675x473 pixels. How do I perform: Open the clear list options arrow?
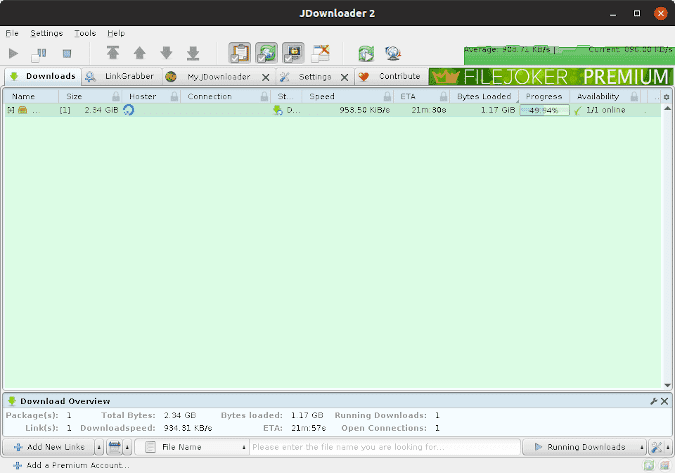coord(127,447)
